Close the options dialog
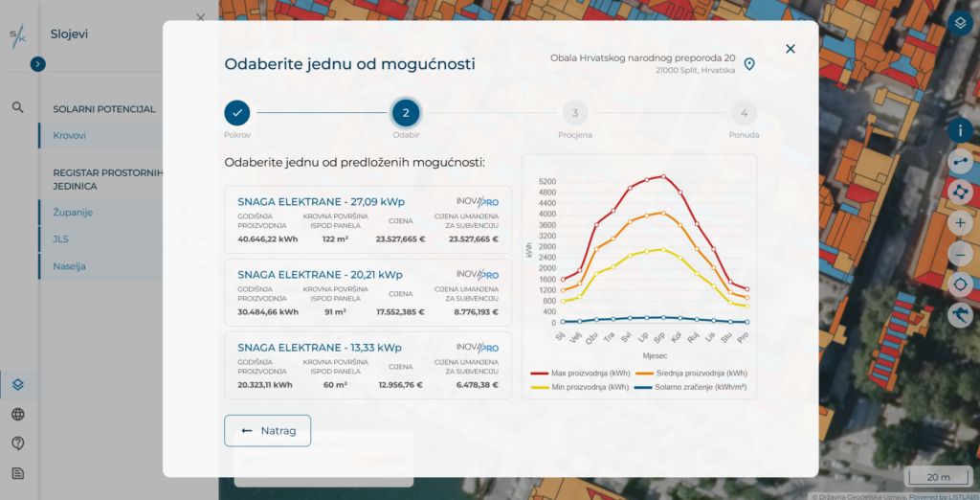Viewport: 980px width, 500px height. (x=790, y=49)
